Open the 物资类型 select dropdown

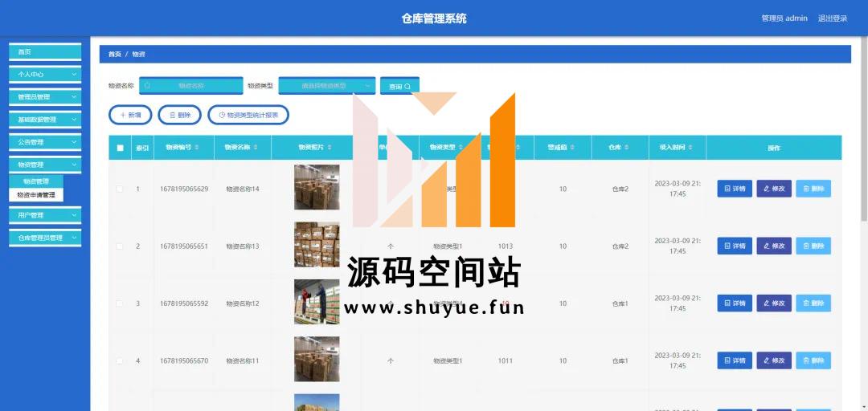coord(326,86)
